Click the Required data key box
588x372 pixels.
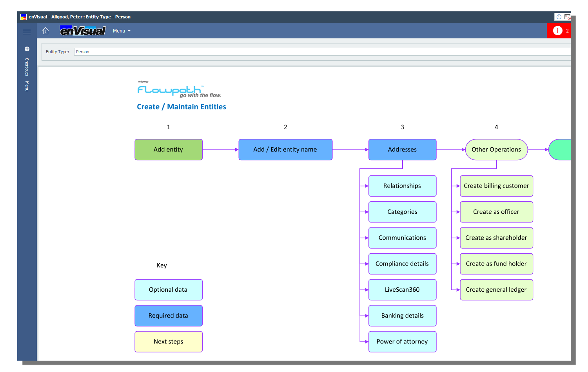click(x=169, y=316)
